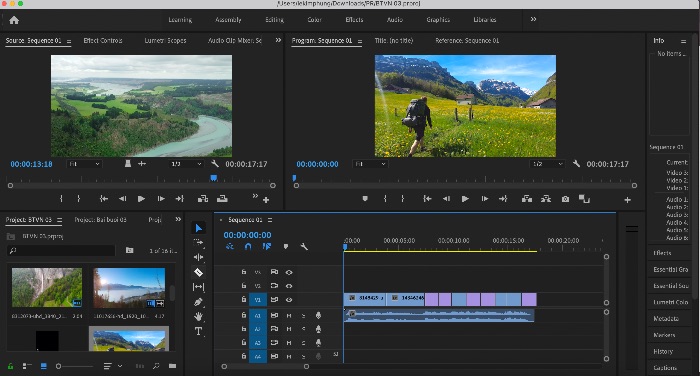Show hidden Project panel tabs chevron
The height and width of the screenshot is (376, 700).
[x=178, y=219]
